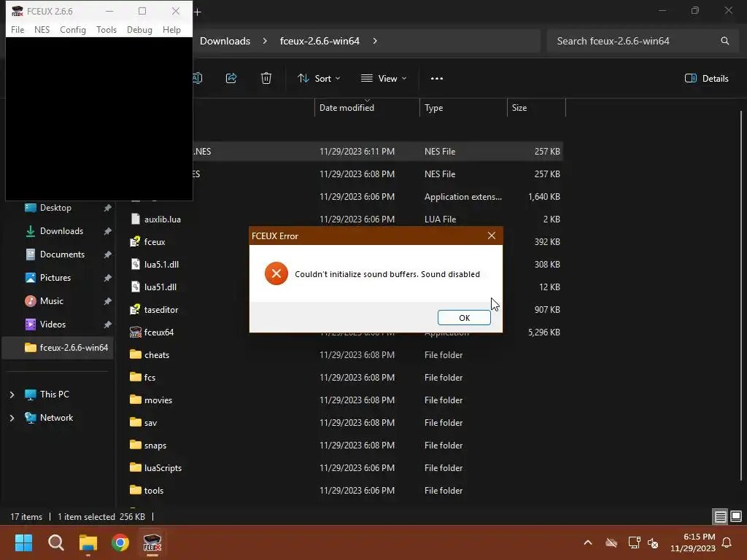Open Documents in the sidebar
Image resolution: width=747 pixels, height=560 pixels.
coord(63,254)
